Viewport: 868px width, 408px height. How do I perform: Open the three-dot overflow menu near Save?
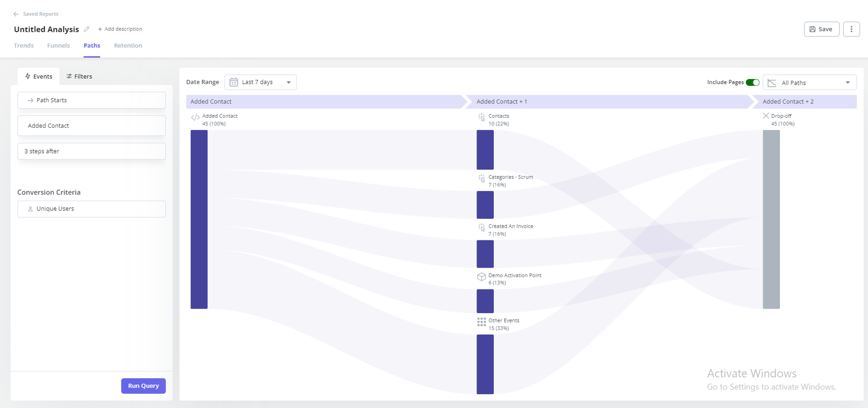coord(852,29)
